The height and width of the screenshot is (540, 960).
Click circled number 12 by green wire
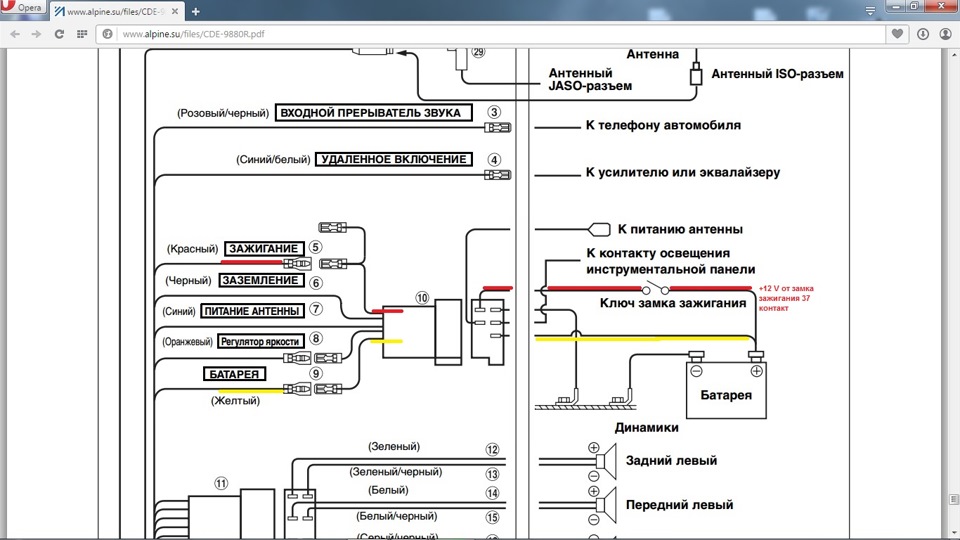coord(492,450)
